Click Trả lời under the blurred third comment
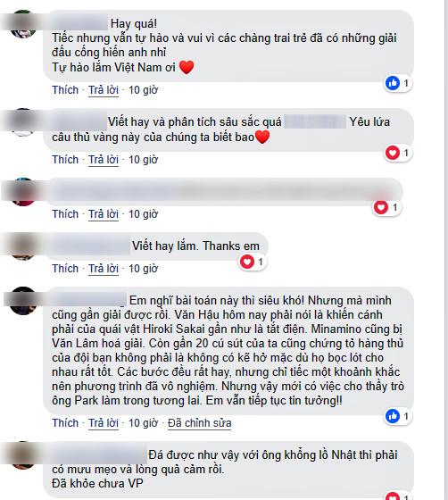Viewport: 448px width, 500px height. [x=104, y=214]
